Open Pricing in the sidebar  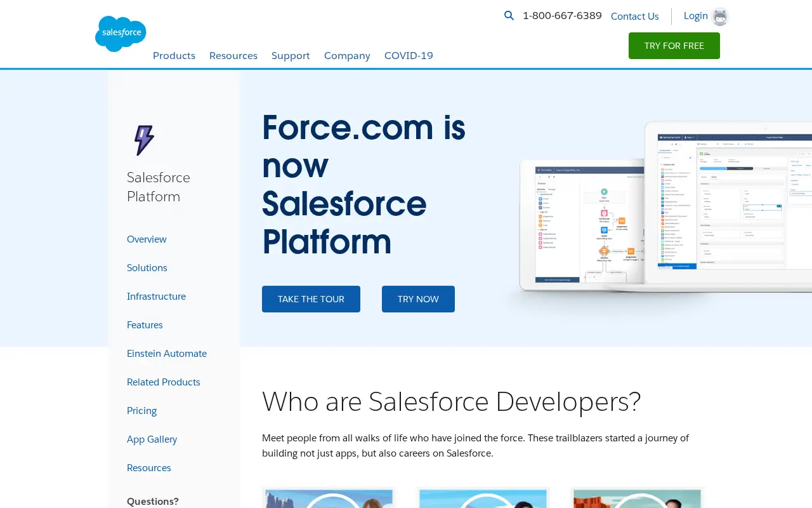pyautogui.click(x=141, y=411)
